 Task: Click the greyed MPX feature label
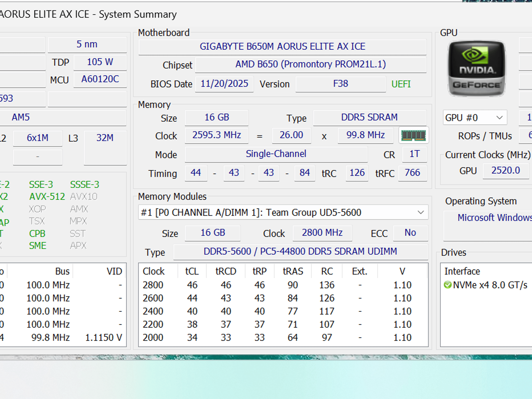coord(78,221)
